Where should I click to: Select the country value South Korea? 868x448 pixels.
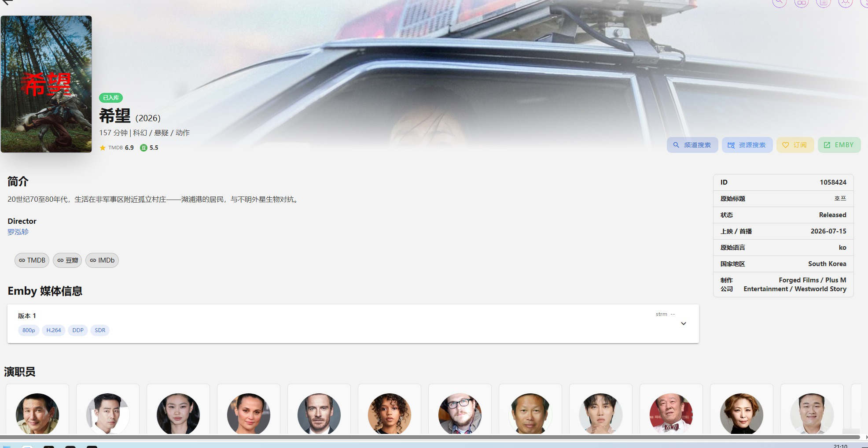(x=827, y=264)
